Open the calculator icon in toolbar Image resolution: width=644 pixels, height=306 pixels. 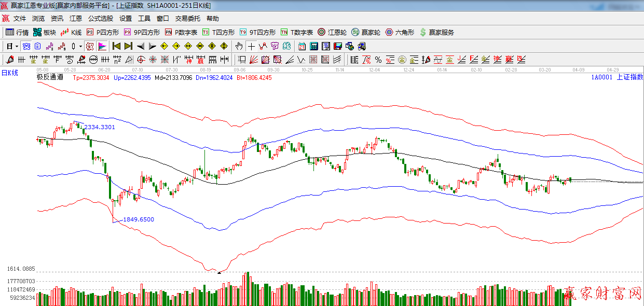(313, 46)
